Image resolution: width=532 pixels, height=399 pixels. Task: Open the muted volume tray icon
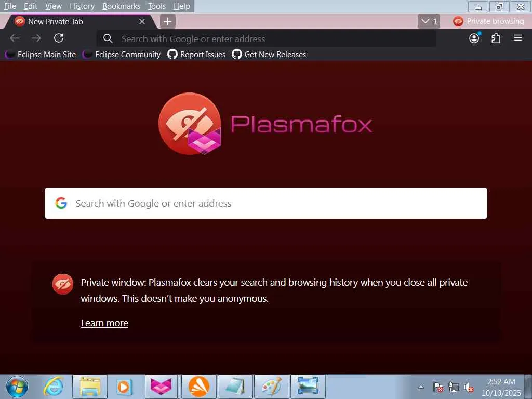469,387
